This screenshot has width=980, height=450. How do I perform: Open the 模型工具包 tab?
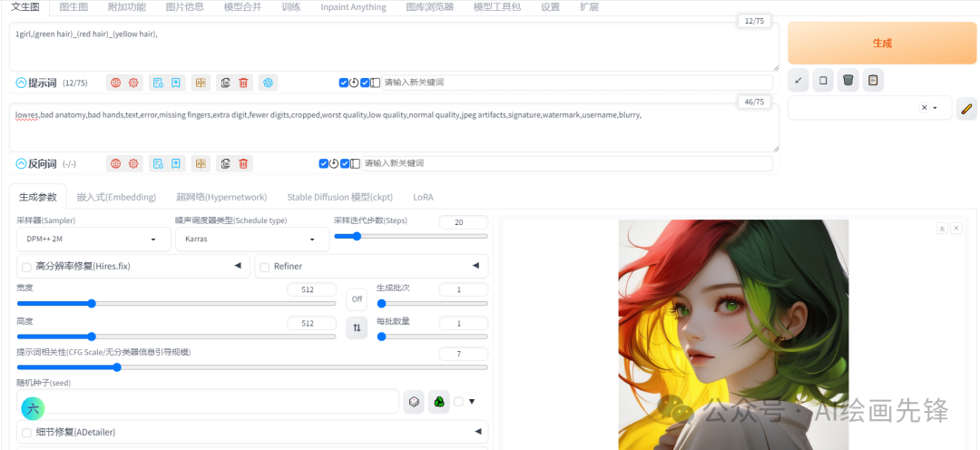click(497, 7)
